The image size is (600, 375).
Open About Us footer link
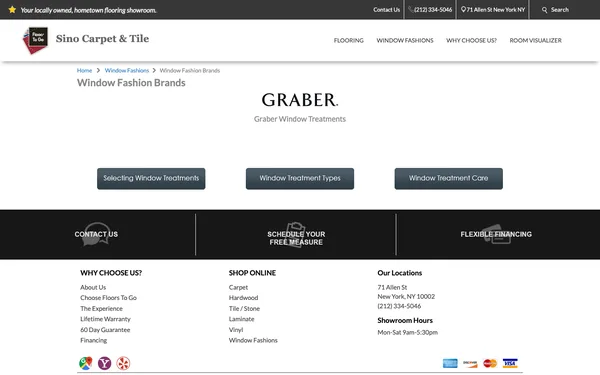pyautogui.click(x=93, y=287)
